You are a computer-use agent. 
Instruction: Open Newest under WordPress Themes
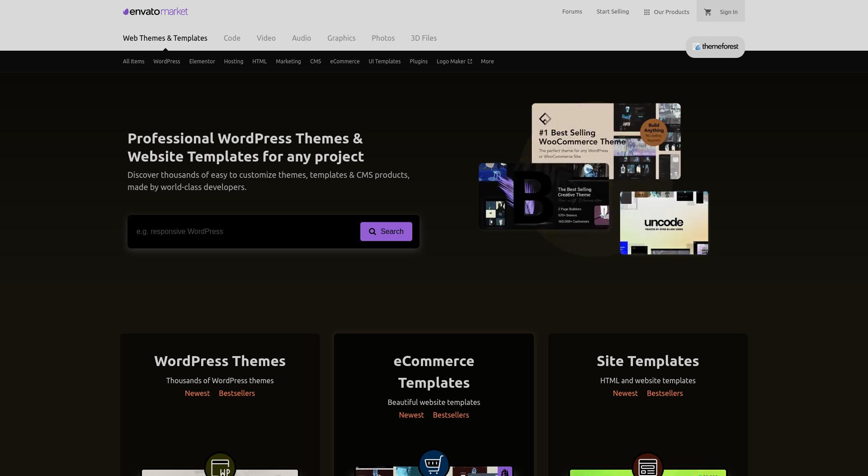[x=198, y=394]
